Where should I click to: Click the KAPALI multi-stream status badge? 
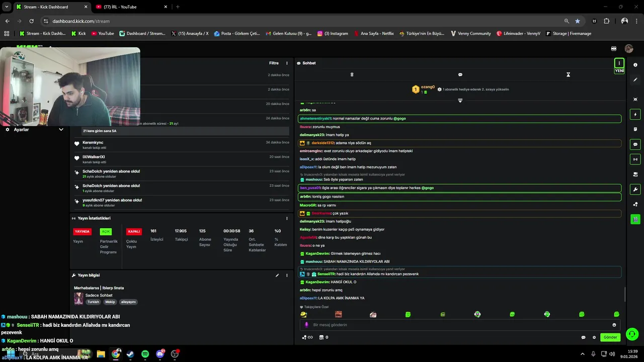134,232
